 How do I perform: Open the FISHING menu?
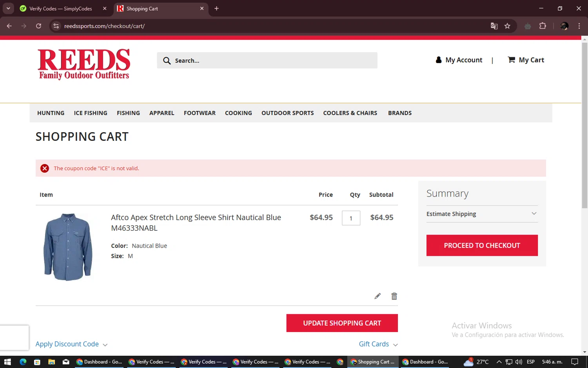128,113
